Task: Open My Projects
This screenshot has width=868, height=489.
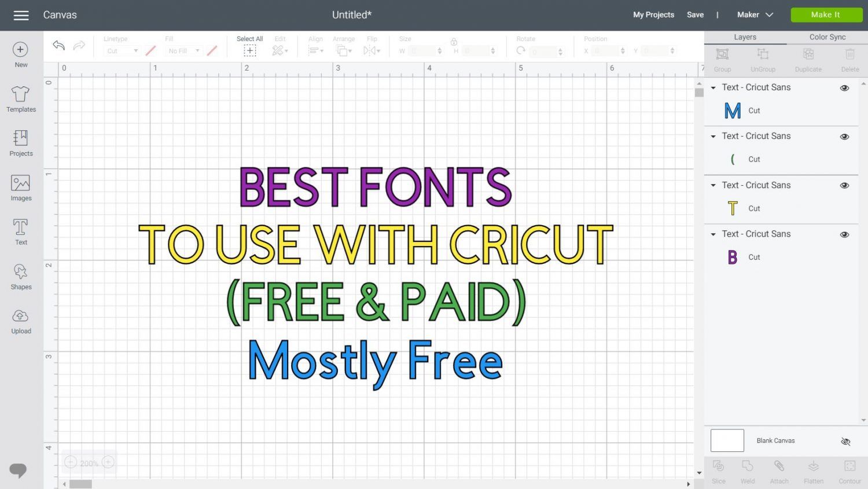Action: [x=653, y=15]
